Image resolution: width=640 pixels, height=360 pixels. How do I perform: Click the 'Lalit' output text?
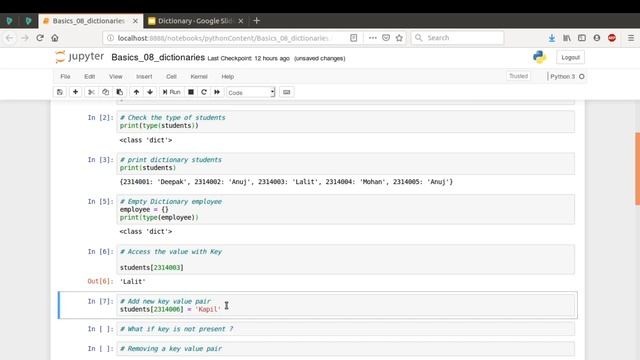click(x=133, y=282)
